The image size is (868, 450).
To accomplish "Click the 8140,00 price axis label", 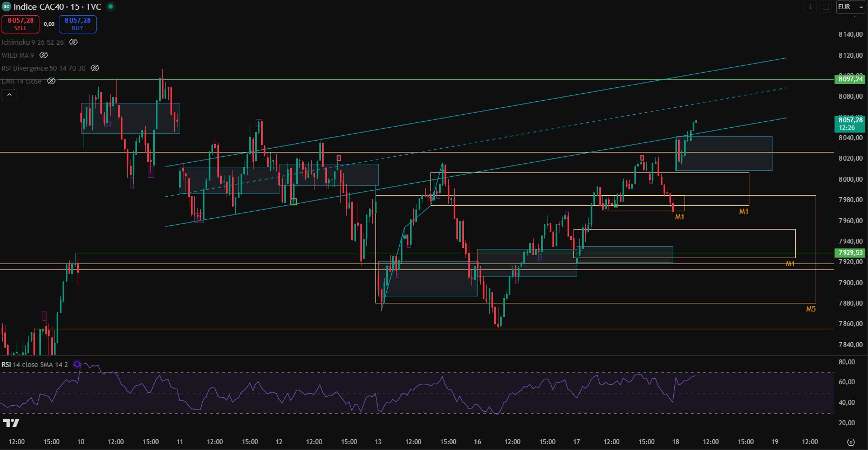I will coord(851,34).
